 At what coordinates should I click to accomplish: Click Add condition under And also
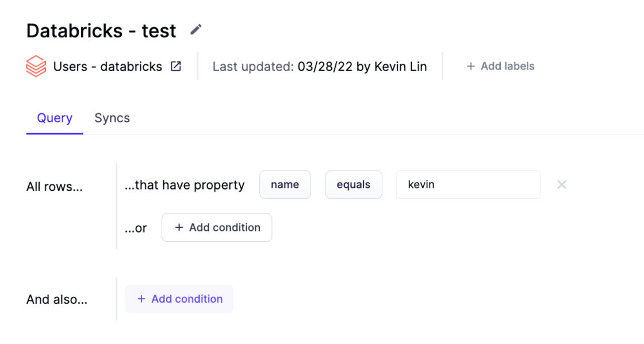(x=179, y=299)
